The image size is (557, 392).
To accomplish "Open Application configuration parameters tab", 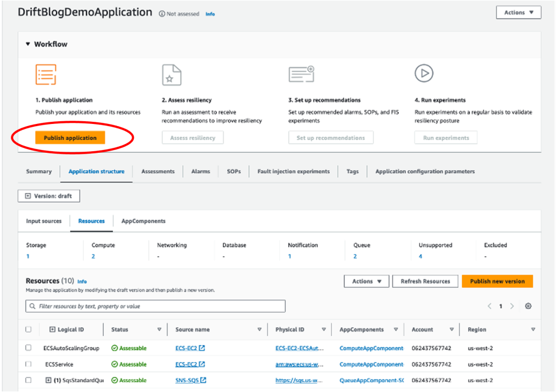I will pos(425,171).
